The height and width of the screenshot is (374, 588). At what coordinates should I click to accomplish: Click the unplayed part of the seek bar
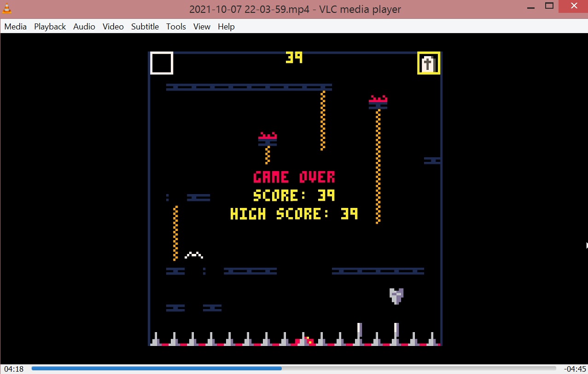(414, 368)
